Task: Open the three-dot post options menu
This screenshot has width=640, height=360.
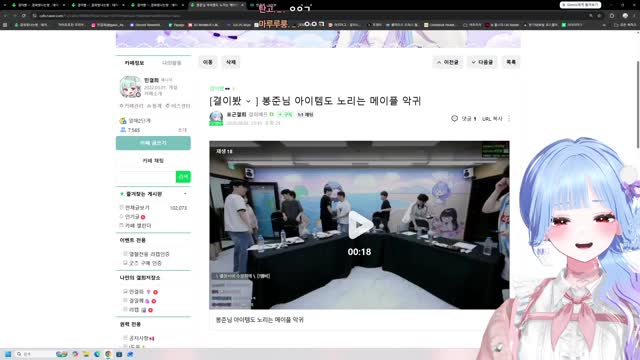Action: click(509, 118)
